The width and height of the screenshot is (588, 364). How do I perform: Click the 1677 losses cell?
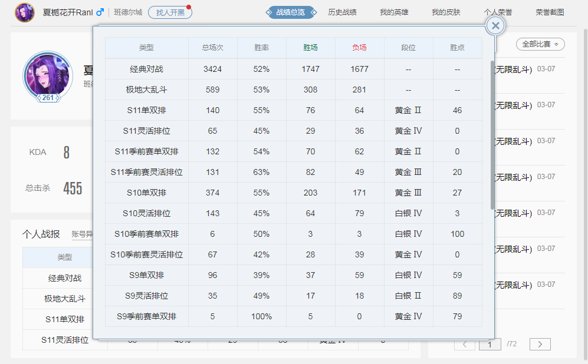click(359, 69)
